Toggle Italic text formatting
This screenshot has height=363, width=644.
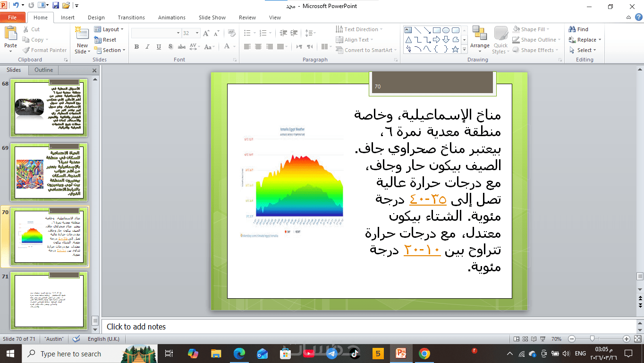point(147,47)
